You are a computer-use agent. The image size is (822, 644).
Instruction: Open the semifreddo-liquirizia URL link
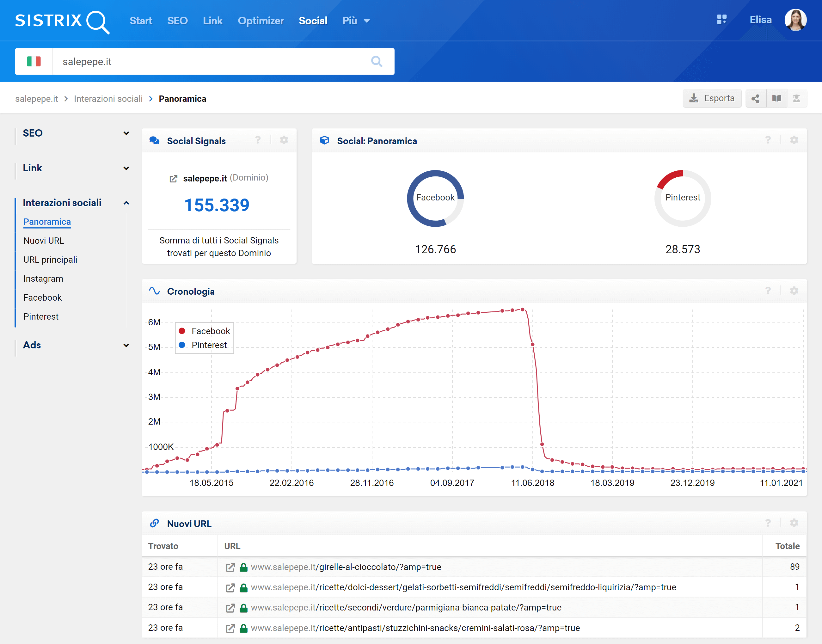click(x=463, y=587)
